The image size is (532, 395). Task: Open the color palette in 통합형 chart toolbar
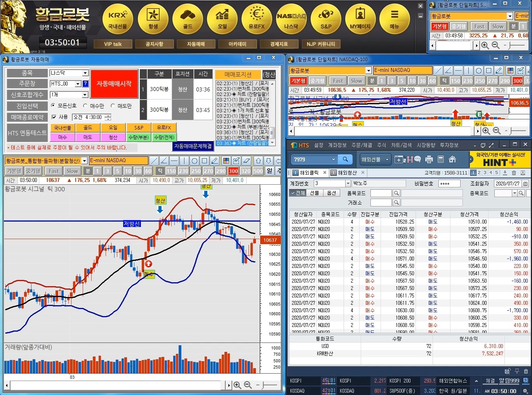click(x=226, y=161)
